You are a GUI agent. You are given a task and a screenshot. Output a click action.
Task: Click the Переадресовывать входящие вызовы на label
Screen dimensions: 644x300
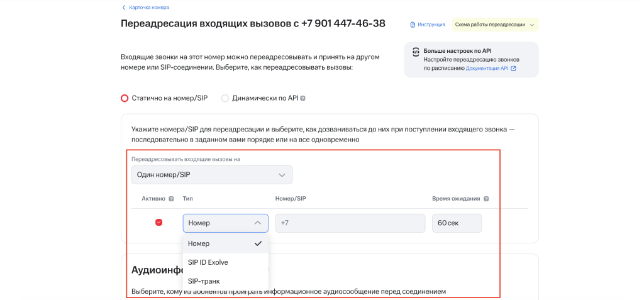186,159
